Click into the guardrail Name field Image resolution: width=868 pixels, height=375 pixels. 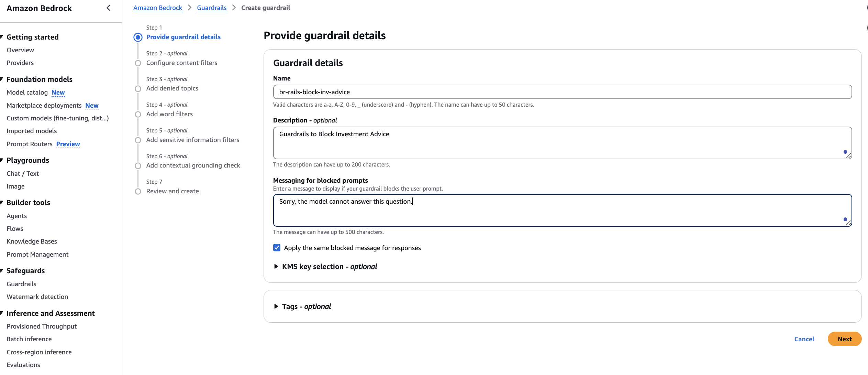[x=562, y=92]
